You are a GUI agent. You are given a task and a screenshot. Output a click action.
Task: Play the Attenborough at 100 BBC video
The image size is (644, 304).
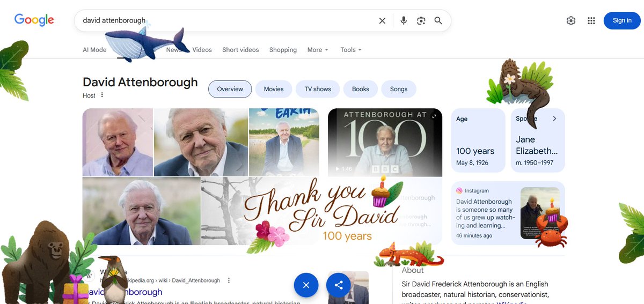pos(385,142)
